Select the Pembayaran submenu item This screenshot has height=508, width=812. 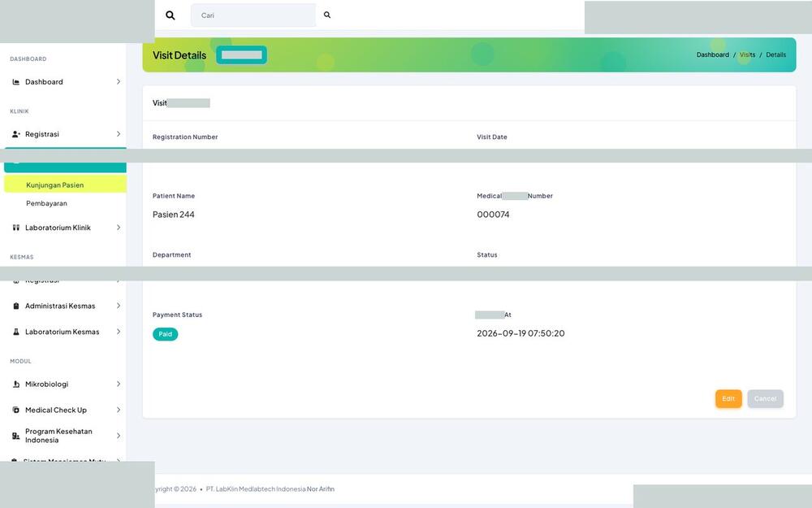pos(65,203)
